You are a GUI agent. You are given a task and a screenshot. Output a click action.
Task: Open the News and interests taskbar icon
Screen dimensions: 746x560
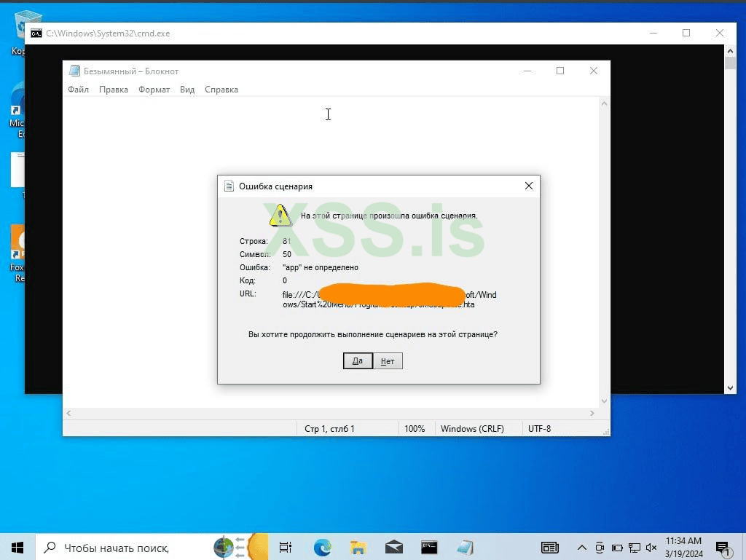point(550,548)
